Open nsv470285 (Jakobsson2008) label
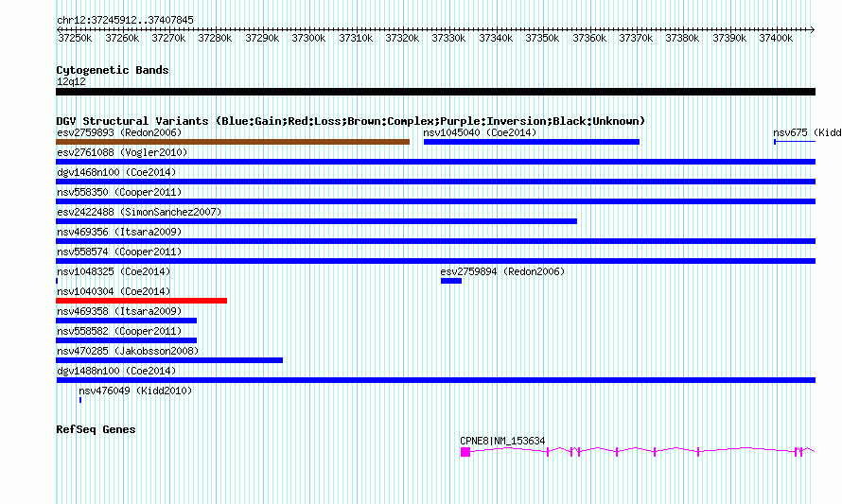Image resolution: width=842 pixels, height=504 pixels. (128, 351)
